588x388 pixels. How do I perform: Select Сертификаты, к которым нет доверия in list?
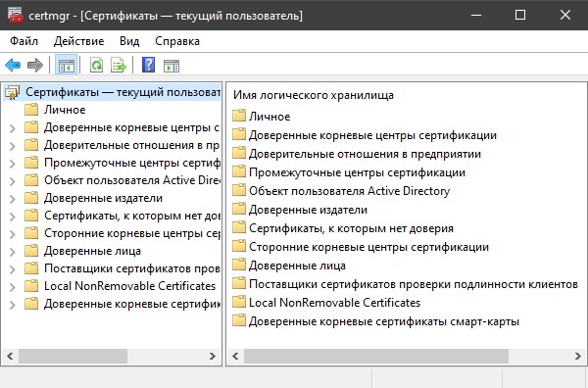pos(351,228)
